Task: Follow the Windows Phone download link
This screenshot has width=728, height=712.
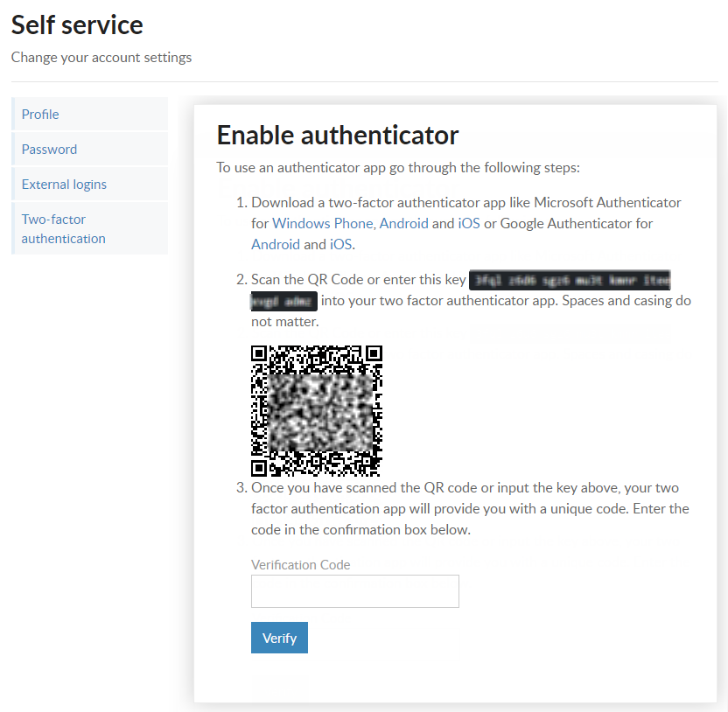Action: 323,223
